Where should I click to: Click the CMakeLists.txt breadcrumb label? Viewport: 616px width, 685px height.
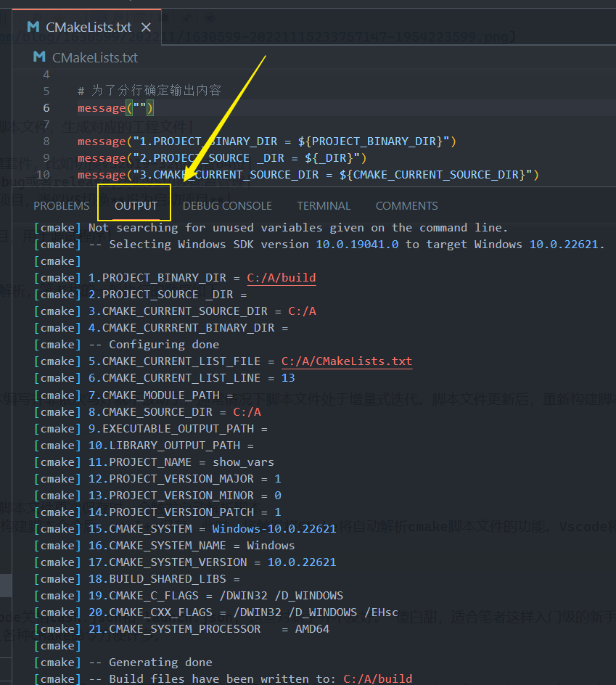(95, 57)
